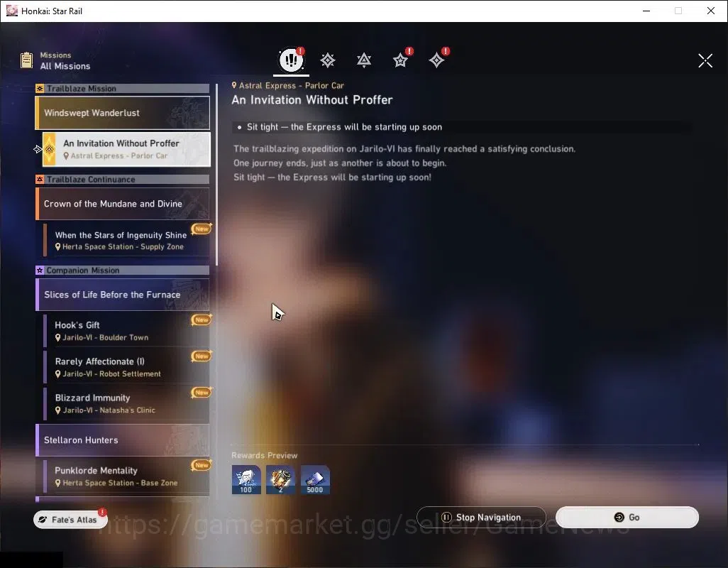Click the mission title heading in detail pane

312,100
